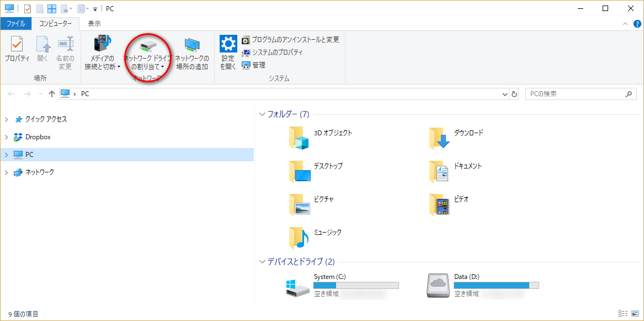The height and width of the screenshot is (321, 644).
Task: Click the 設定を開く gear icon
Action: tap(228, 44)
